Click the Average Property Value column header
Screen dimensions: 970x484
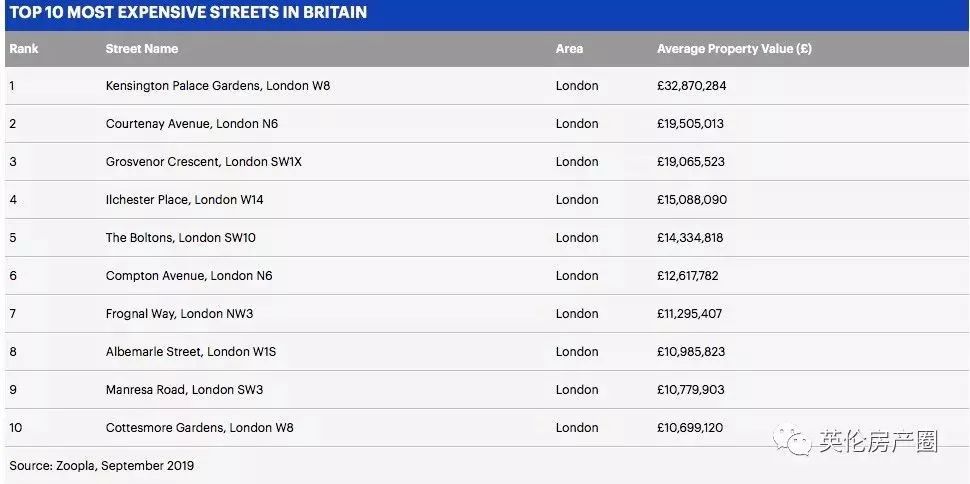pos(734,48)
